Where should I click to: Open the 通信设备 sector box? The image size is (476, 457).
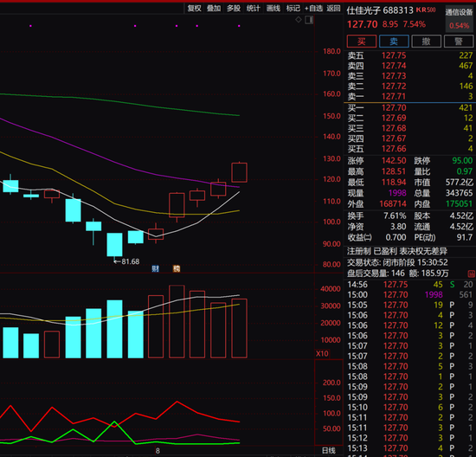coord(459,18)
